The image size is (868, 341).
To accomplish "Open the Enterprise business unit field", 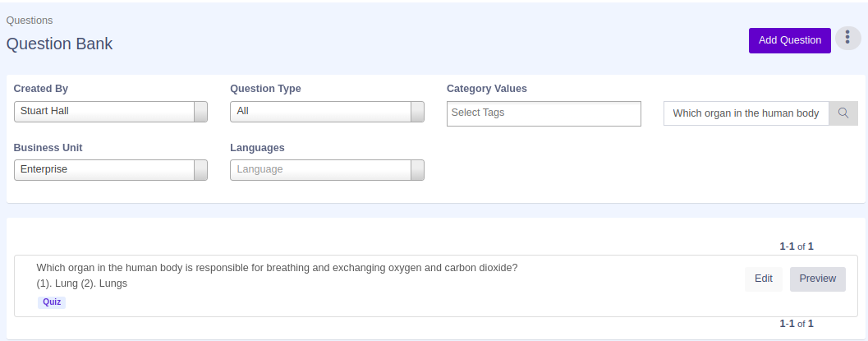I will click(x=103, y=170).
